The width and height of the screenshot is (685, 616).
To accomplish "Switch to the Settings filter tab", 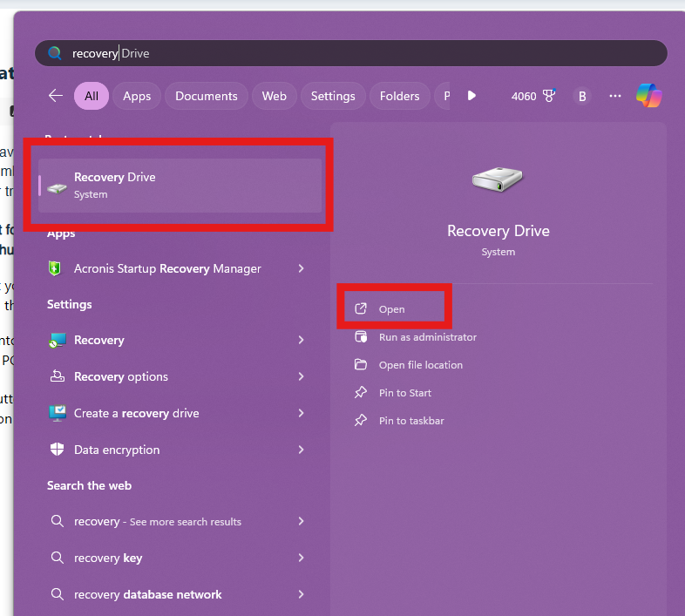I will (333, 96).
